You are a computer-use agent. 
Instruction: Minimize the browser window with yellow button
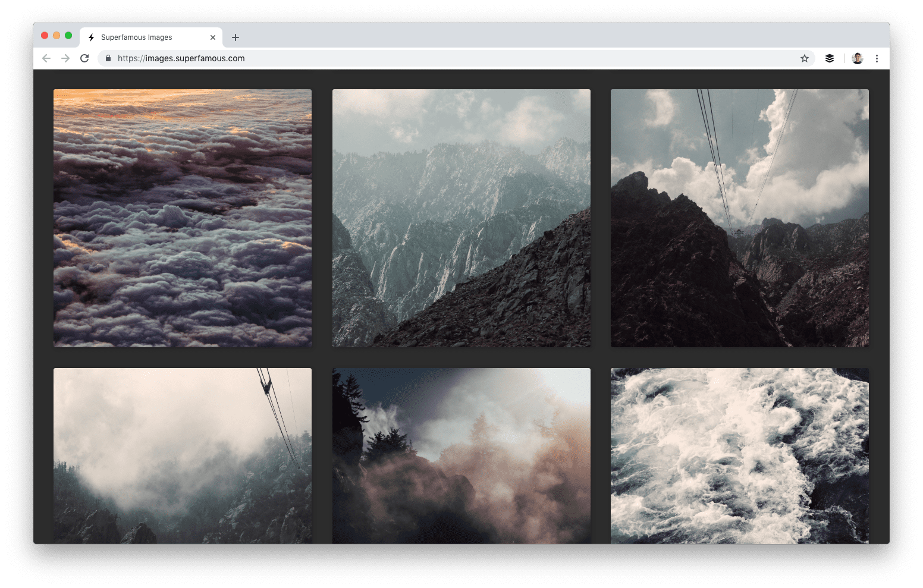tap(56, 36)
